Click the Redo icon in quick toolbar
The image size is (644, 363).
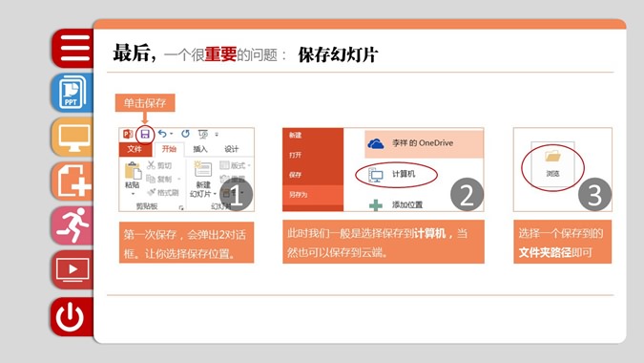[x=186, y=134]
